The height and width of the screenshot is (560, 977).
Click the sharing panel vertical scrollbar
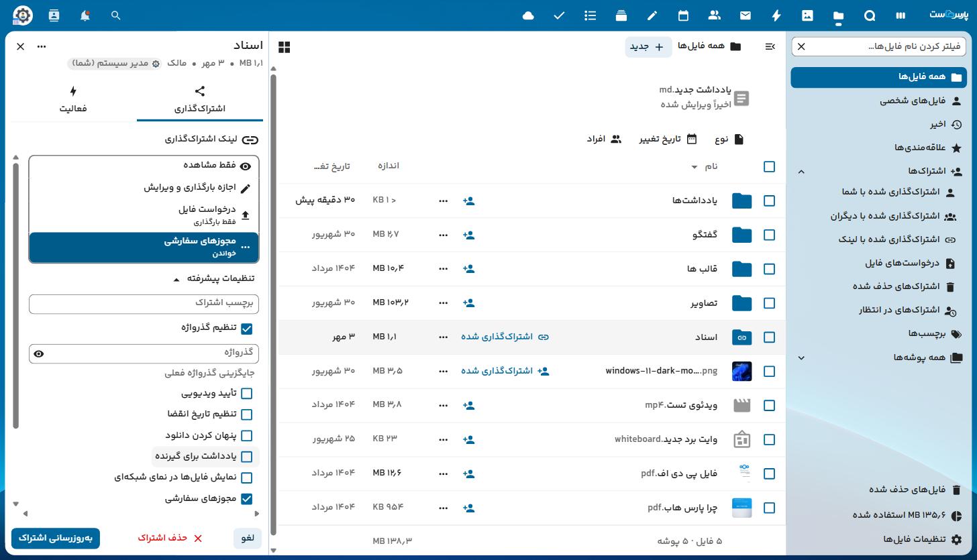16,295
